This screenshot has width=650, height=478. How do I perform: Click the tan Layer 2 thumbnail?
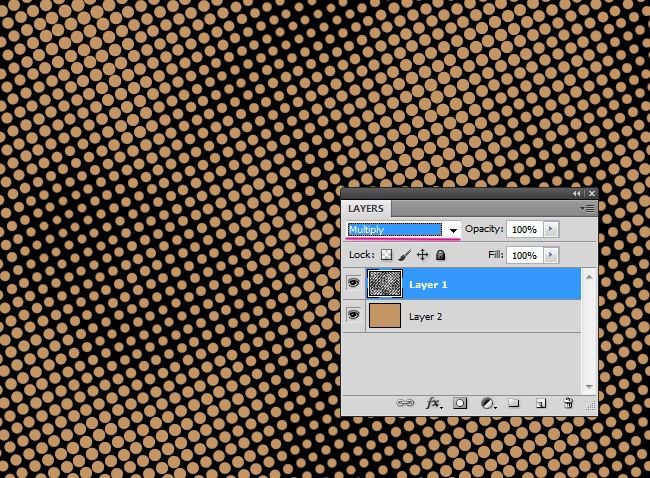point(385,316)
